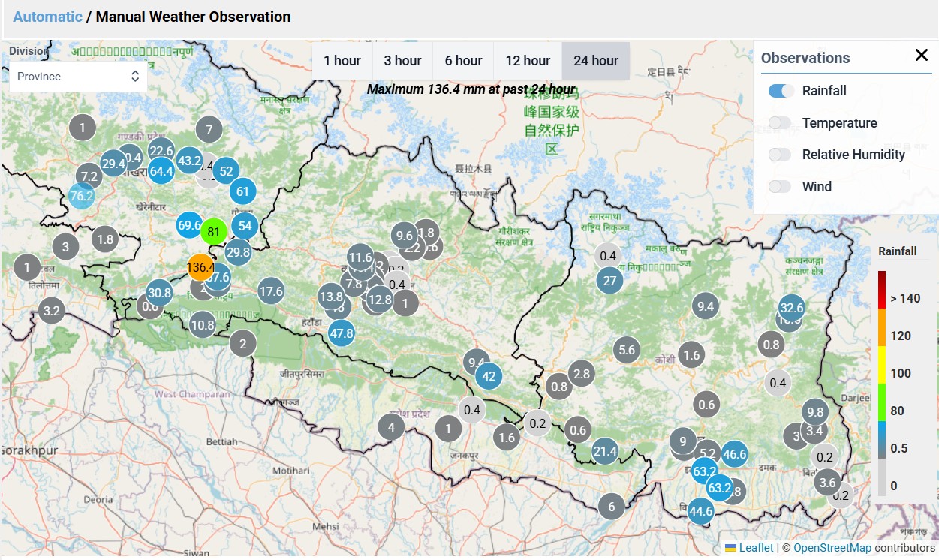
Task: Click the 3.2 rainfall marker
Action: (51, 310)
